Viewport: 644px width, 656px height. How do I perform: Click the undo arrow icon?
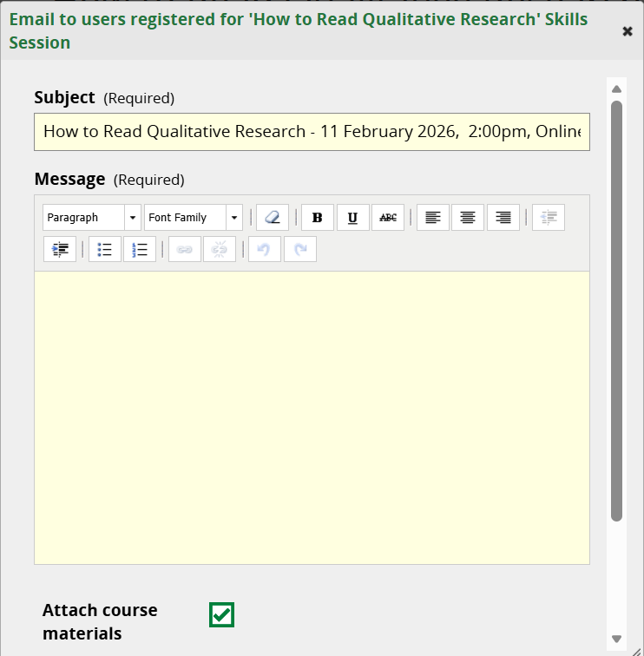click(x=265, y=249)
